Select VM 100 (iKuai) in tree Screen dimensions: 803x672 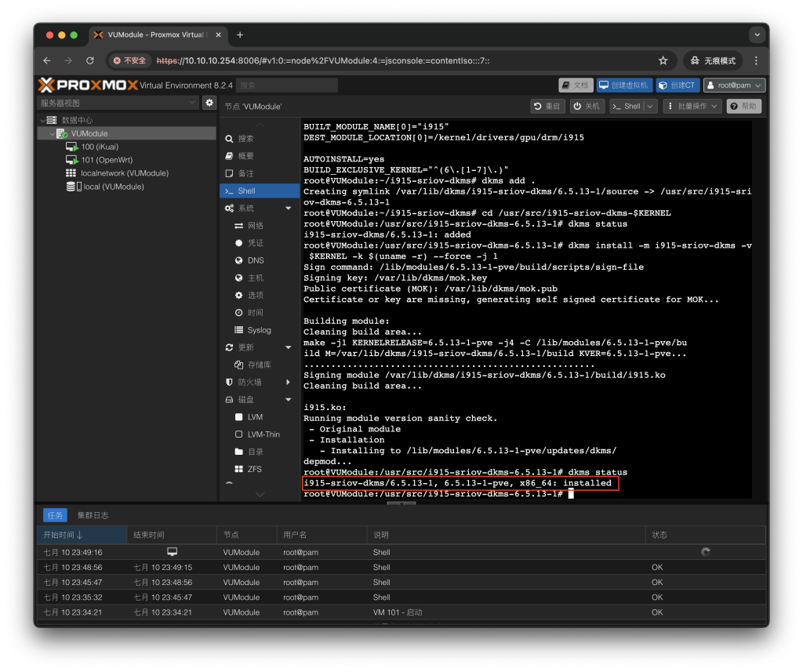tap(100, 147)
